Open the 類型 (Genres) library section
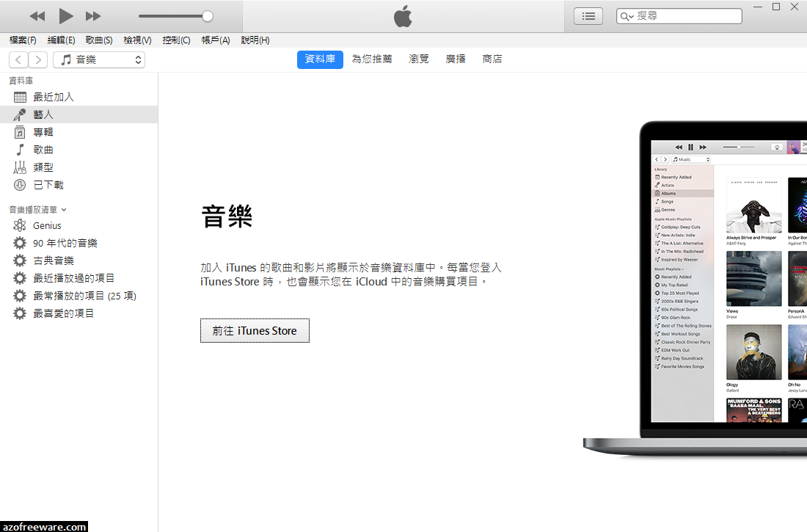Image resolution: width=807 pixels, height=532 pixels. [x=43, y=167]
